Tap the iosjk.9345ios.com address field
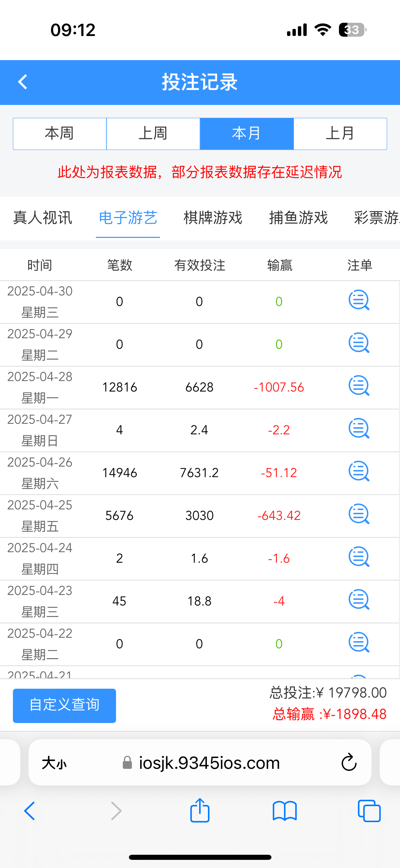Image resolution: width=400 pixels, height=868 pixels. pos(209,763)
